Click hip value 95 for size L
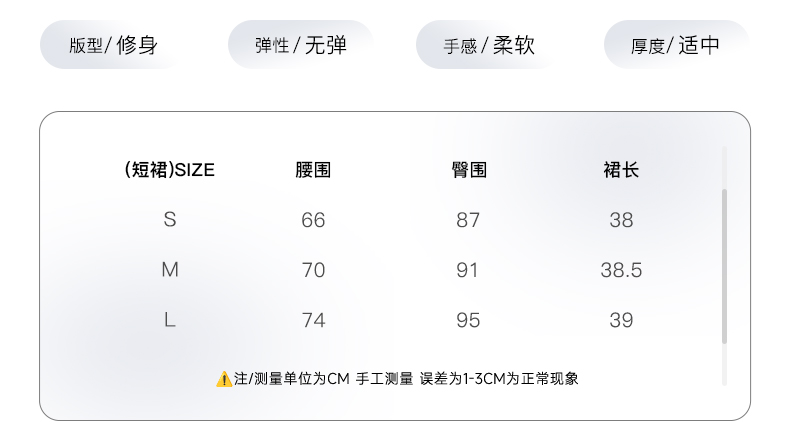Screen dimensions: 790x448 [468, 320]
